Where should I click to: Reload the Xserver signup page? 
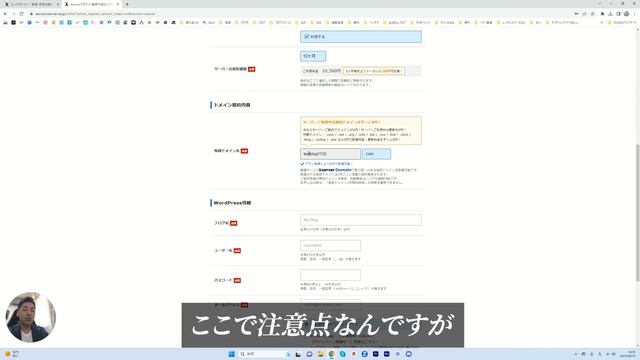coord(22,14)
